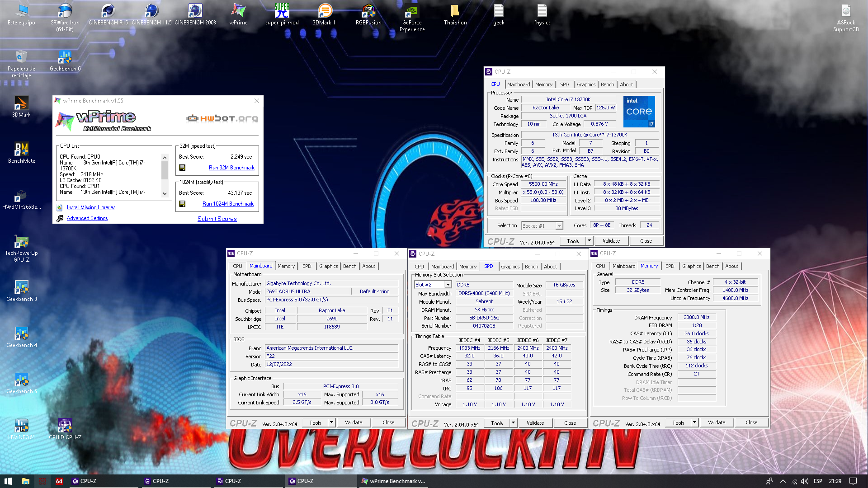Expand Tools dropdown arrow in Memory window

[694, 422]
